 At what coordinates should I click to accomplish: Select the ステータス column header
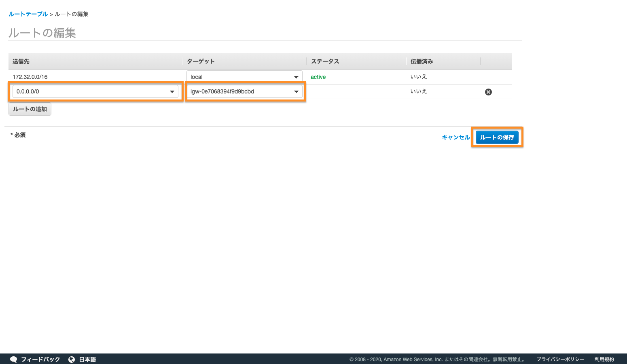(325, 61)
